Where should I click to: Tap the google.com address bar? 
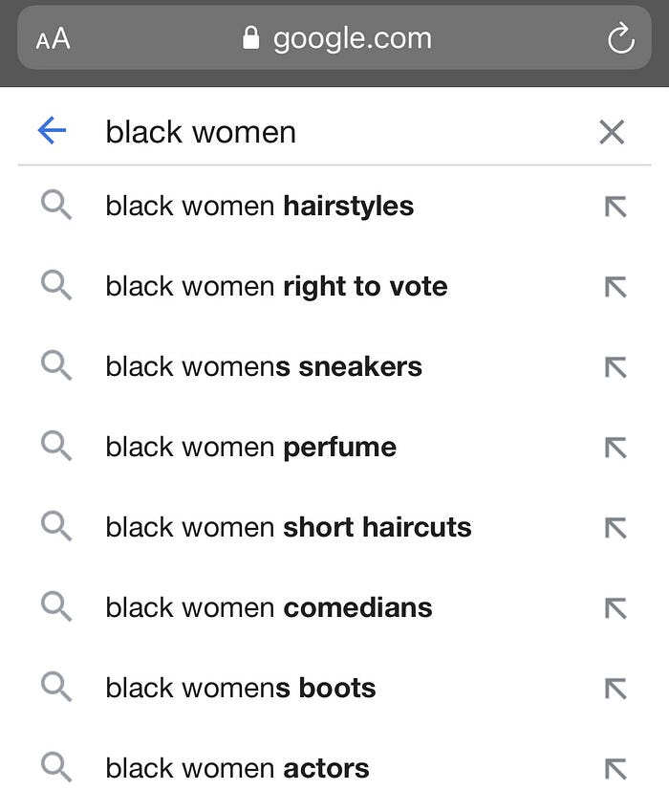pos(334,38)
